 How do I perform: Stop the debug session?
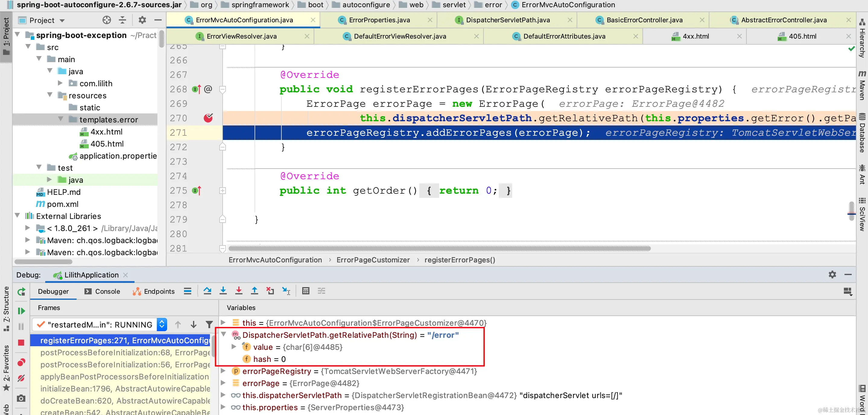point(21,343)
